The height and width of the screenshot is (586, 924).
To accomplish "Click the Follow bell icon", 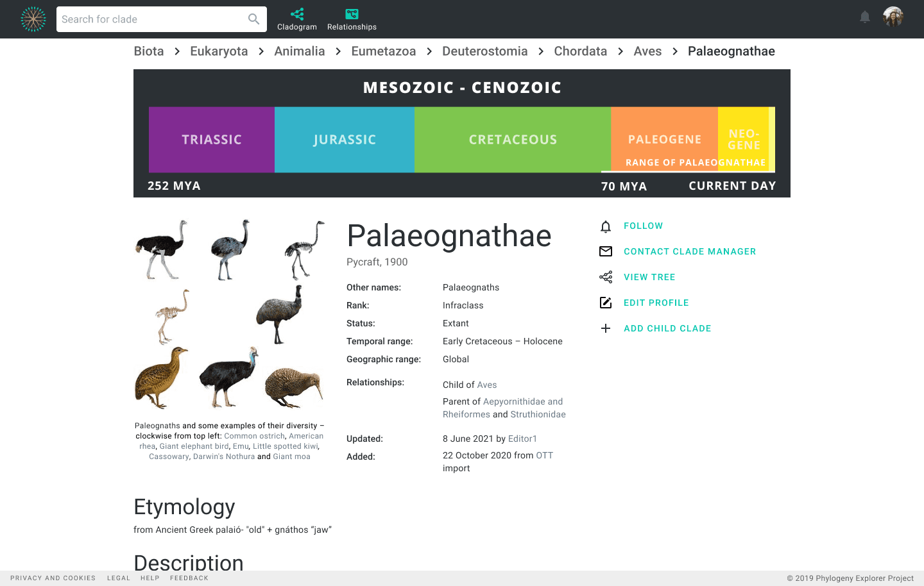I will click(606, 226).
